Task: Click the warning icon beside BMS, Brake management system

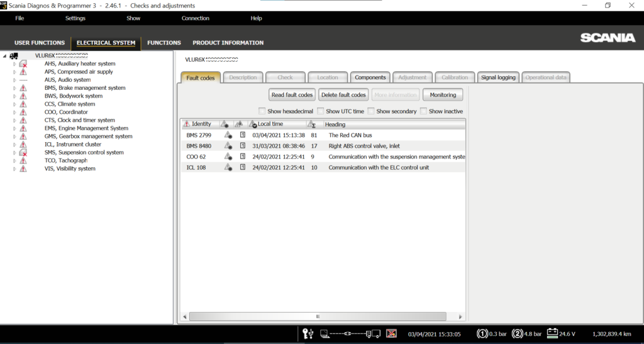Action: click(x=23, y=88)
